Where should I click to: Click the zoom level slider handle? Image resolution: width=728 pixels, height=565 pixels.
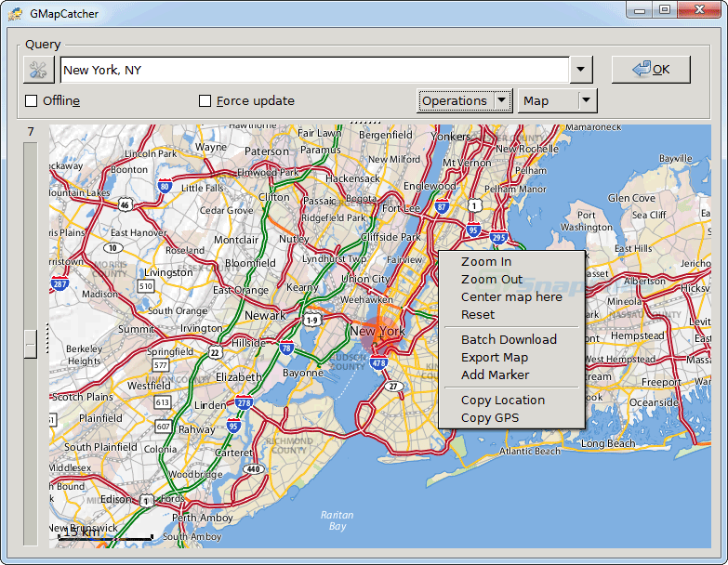point(31,344)
